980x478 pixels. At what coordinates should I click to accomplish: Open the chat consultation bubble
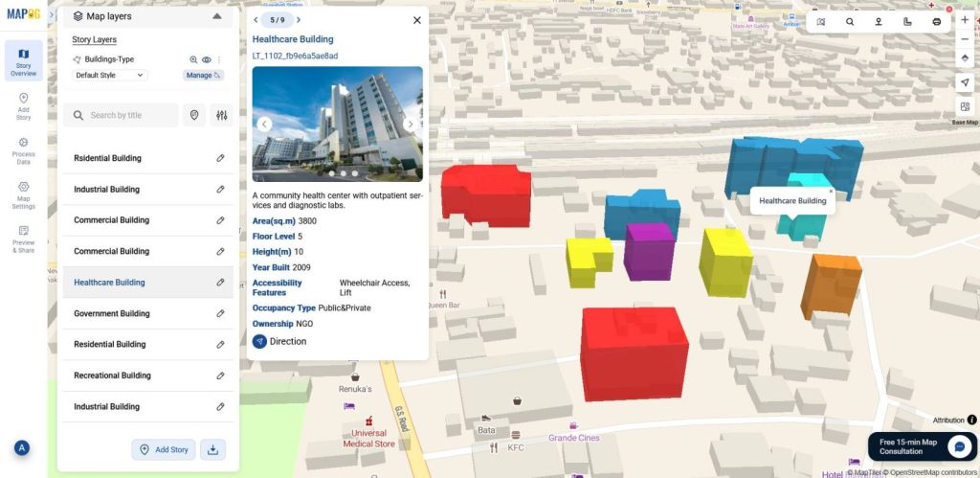coord(959,446)
